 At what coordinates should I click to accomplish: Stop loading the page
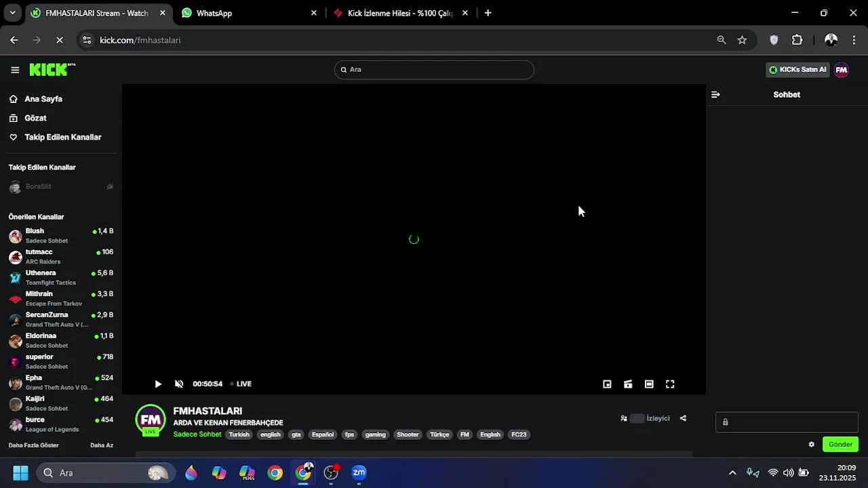(x=60, y=40)
